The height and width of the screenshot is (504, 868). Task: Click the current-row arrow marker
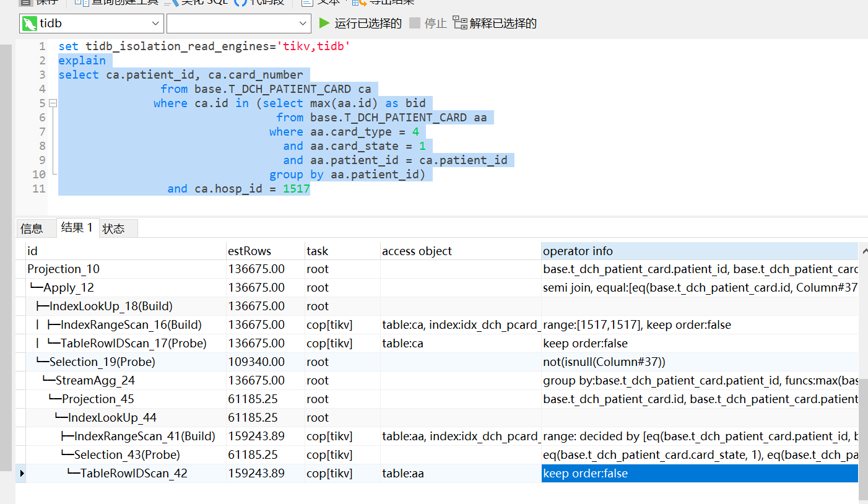pos(22,473)
